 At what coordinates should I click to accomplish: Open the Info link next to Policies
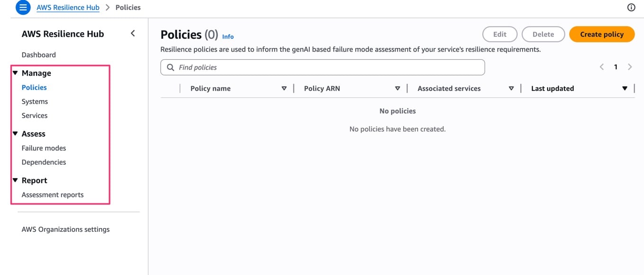click(228, 37)
